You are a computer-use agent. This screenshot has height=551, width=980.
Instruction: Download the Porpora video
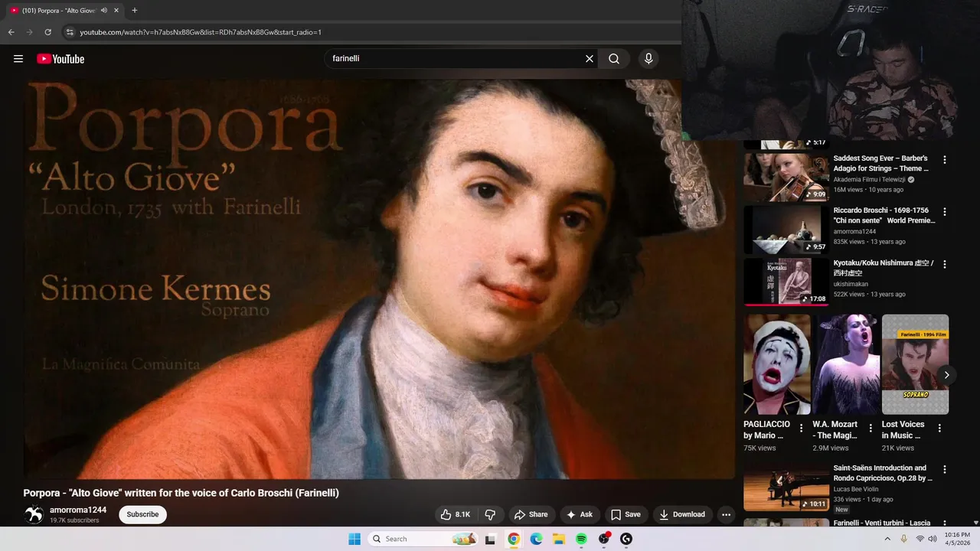tap(682, 514)
